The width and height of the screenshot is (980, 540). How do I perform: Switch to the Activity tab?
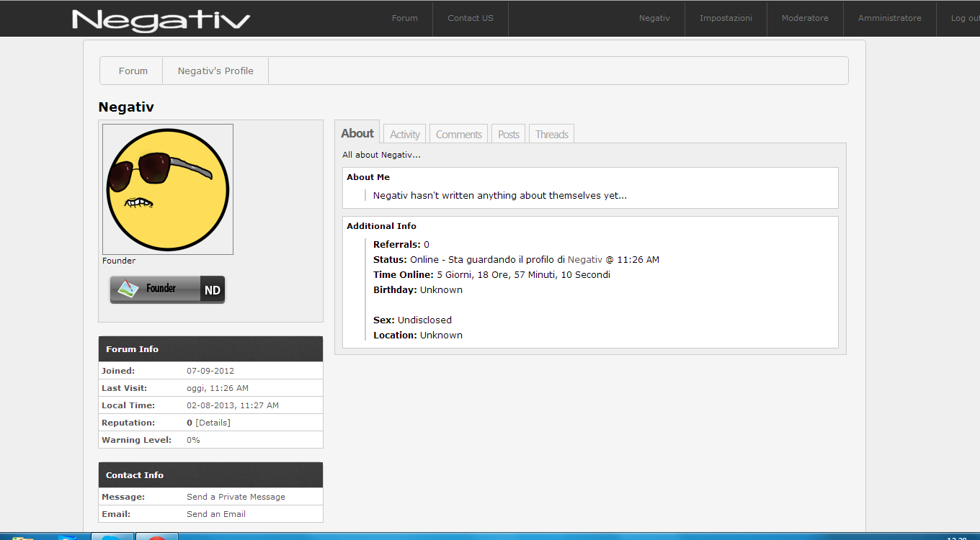click(405, 135)
